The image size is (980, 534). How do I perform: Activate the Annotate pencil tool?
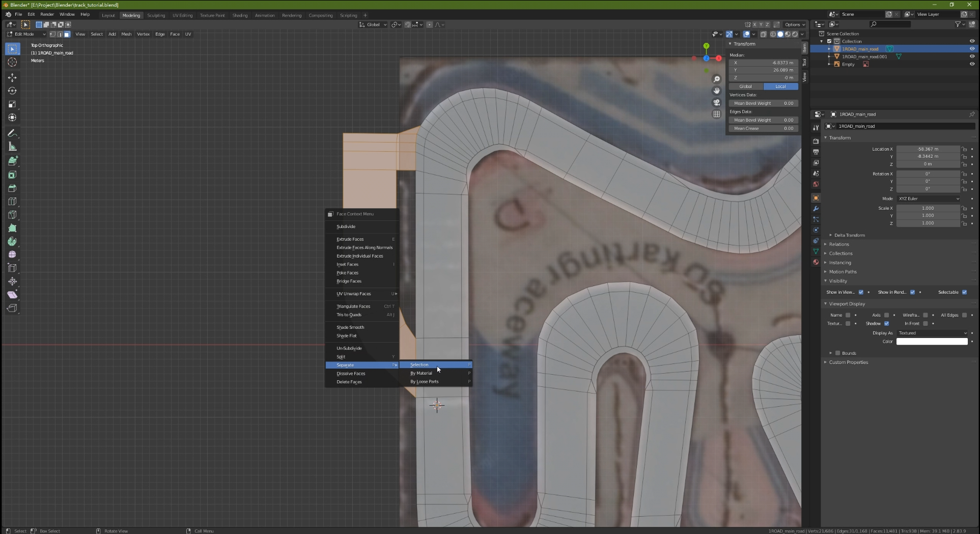(x=12, y=133)
